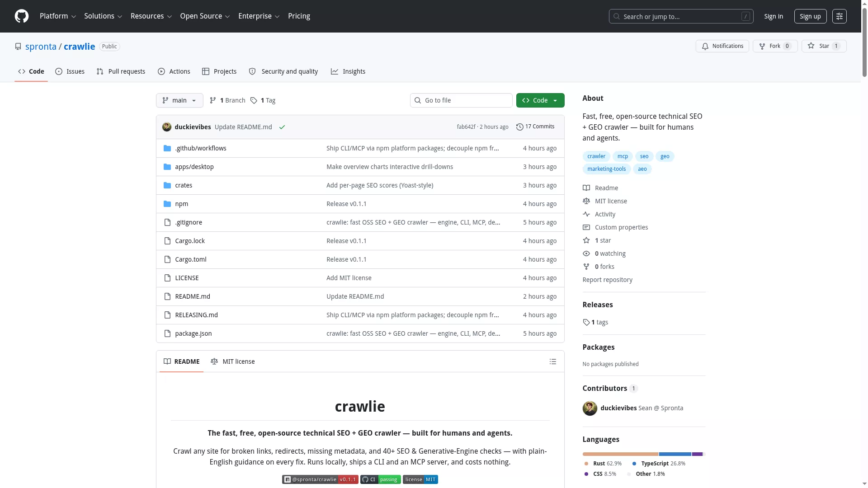Open the Actions tab
868x488 pixels.
tap(174, 71)
